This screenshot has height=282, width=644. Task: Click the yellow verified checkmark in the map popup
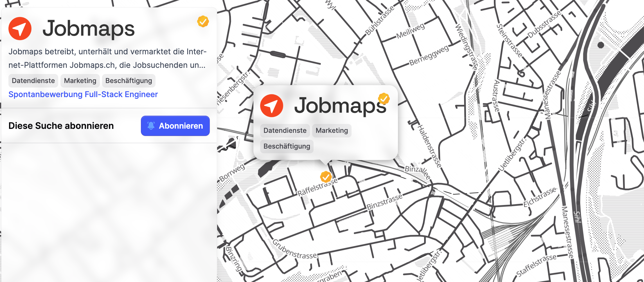click(x=384, y=98)
